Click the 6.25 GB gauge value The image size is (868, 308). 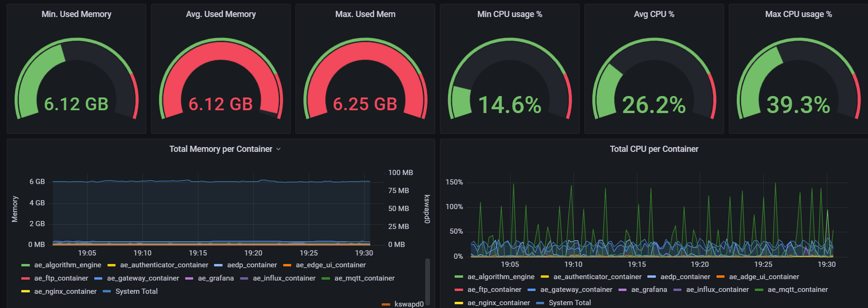tap(365, 104)
